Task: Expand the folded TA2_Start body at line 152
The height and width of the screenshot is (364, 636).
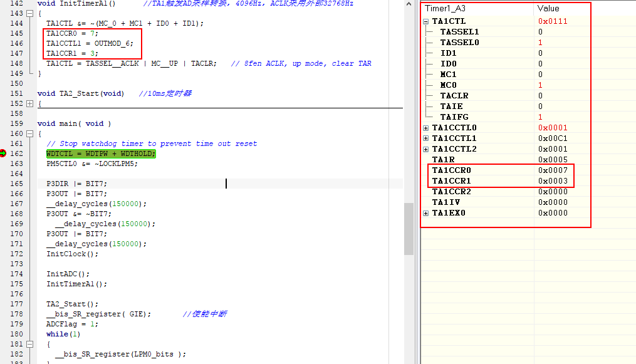Action: 29,103
